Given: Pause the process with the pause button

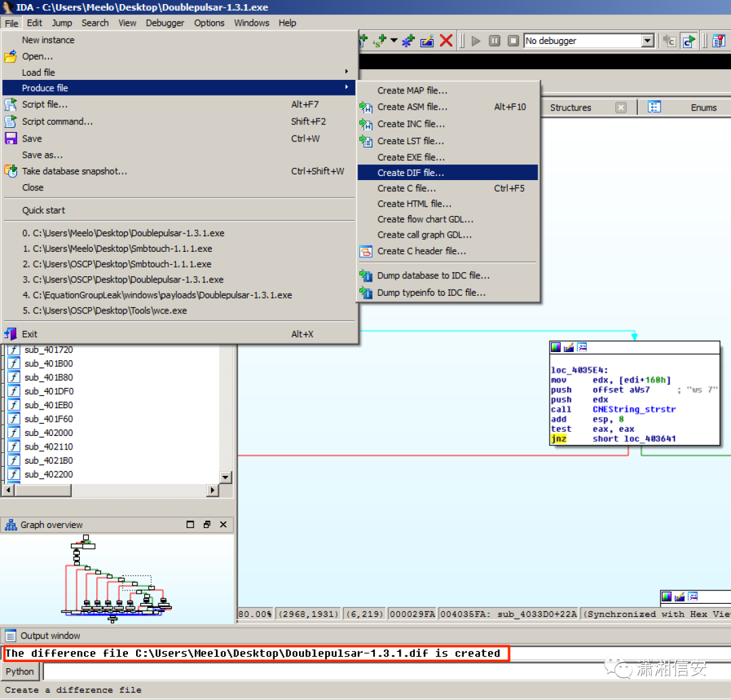Looking at the screenshot, I should tap(494, 41).
